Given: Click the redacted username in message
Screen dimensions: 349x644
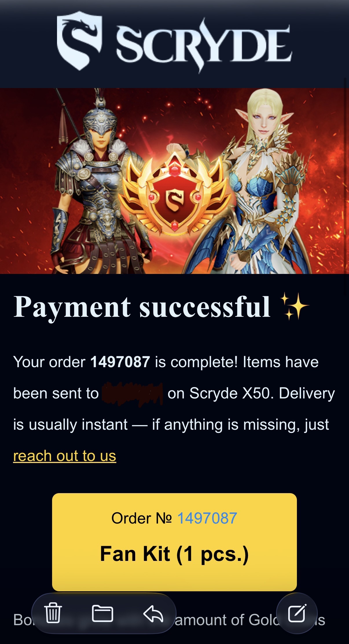Looking at the screenshot, I should (133, 394).
